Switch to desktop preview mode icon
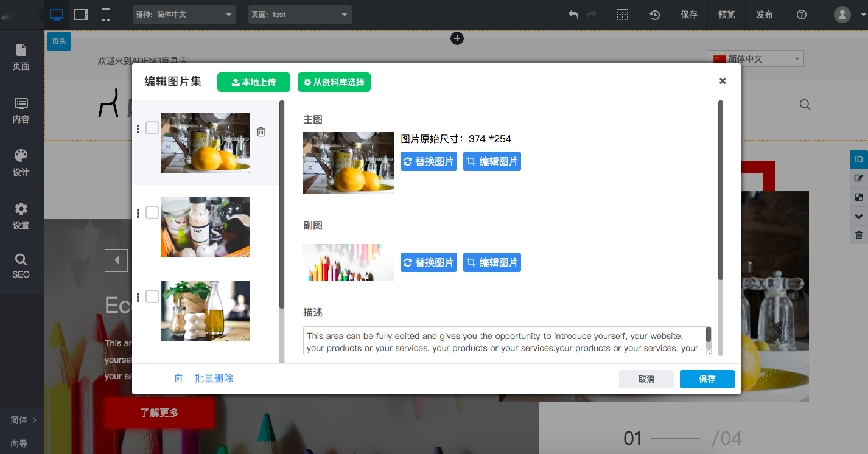 [57, 15]
